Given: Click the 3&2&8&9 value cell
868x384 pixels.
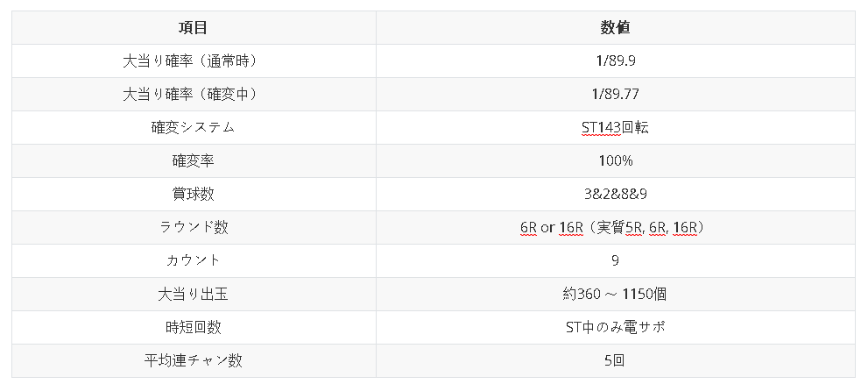Looking at the screenshot, I should (x=615, y=195).
